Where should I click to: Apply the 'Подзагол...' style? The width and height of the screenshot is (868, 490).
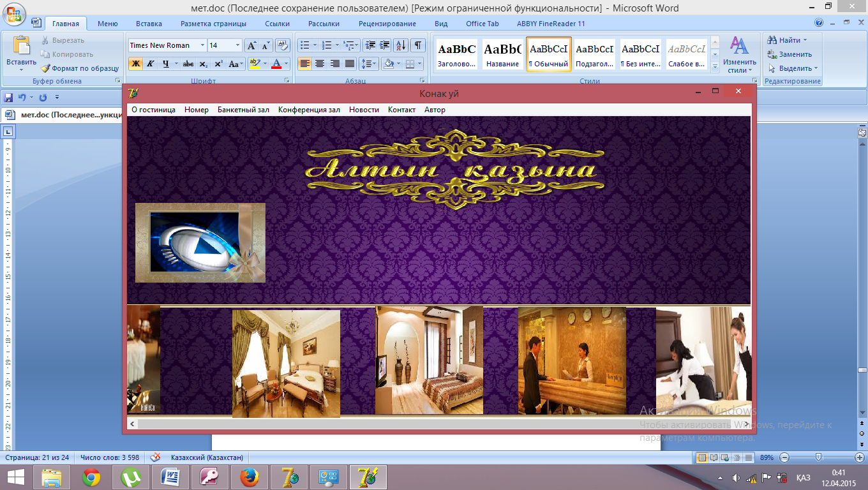pyautogui.click(x=594, y=54)
